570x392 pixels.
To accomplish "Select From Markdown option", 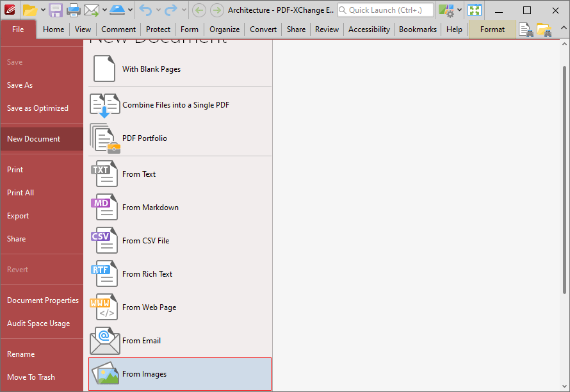I will 150,207.
